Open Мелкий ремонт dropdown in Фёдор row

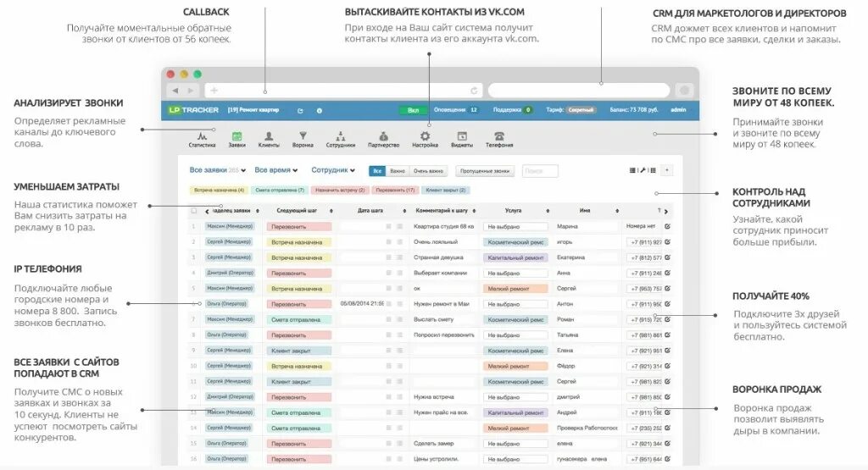tap(515, 366)
